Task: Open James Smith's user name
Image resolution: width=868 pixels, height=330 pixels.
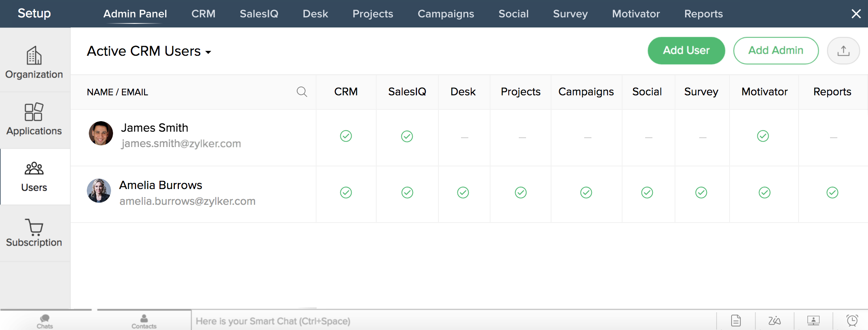Action: pyautogui.click(x=155, y=128)
